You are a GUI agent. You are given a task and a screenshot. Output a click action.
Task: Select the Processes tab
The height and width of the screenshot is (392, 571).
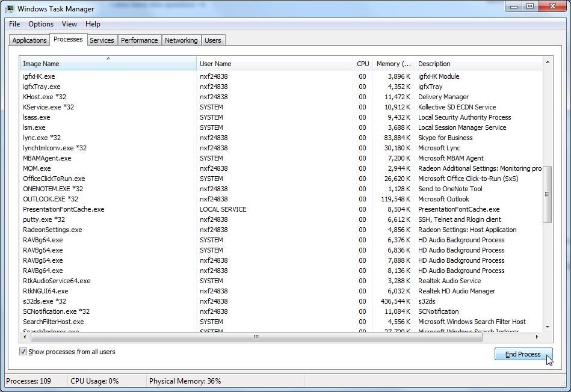[x=68, y=39]
